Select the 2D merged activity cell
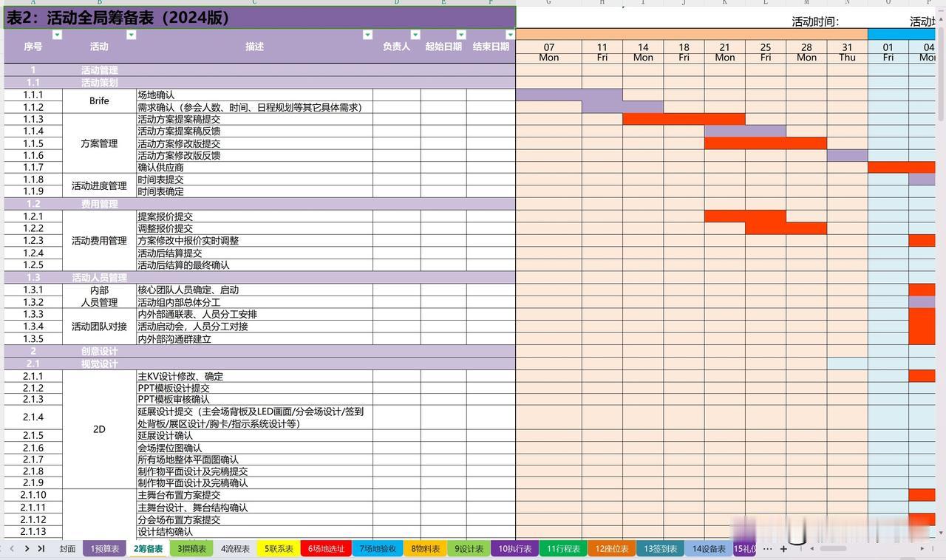Image resolution: width=946 pixels, height=560 pixels. tap(99, 429)
